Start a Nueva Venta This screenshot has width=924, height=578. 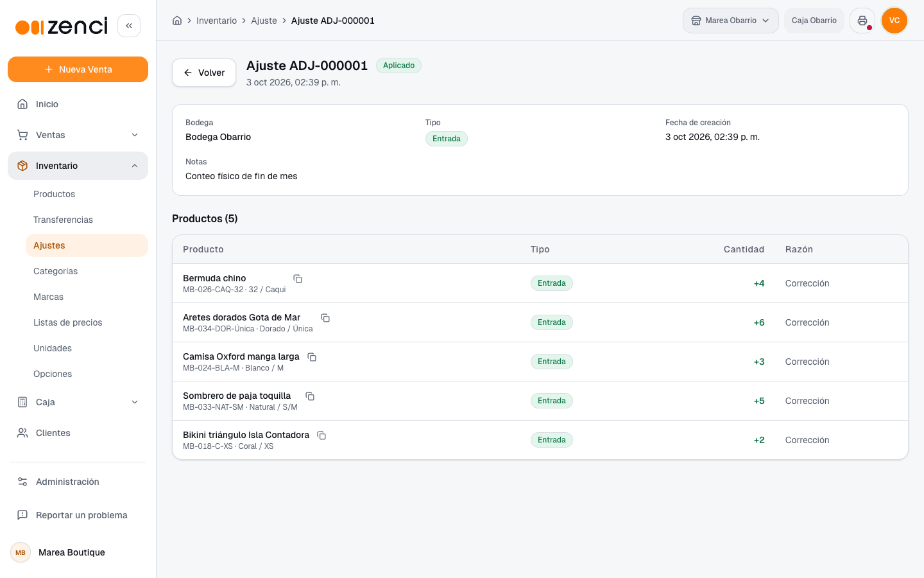(x=78, y=69)
